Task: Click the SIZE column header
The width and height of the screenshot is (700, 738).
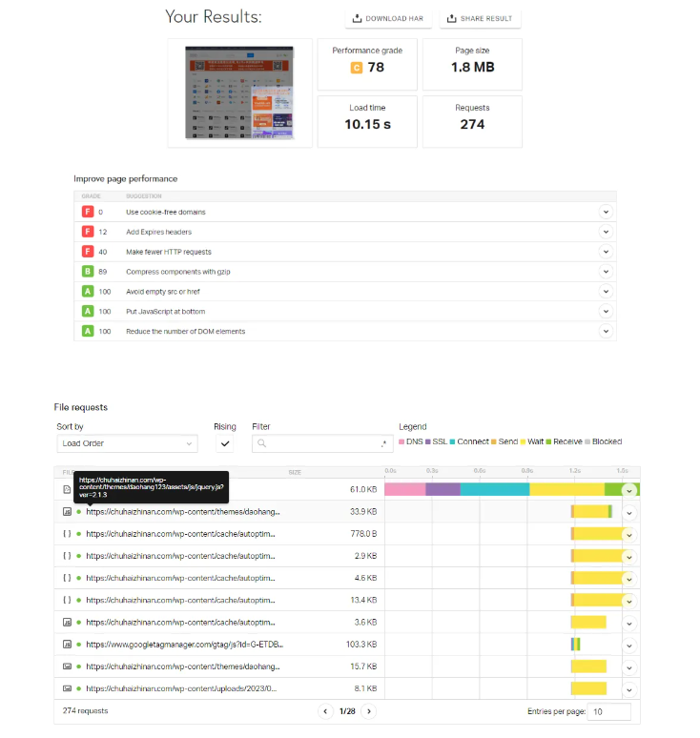Action: tap(295, 472)
